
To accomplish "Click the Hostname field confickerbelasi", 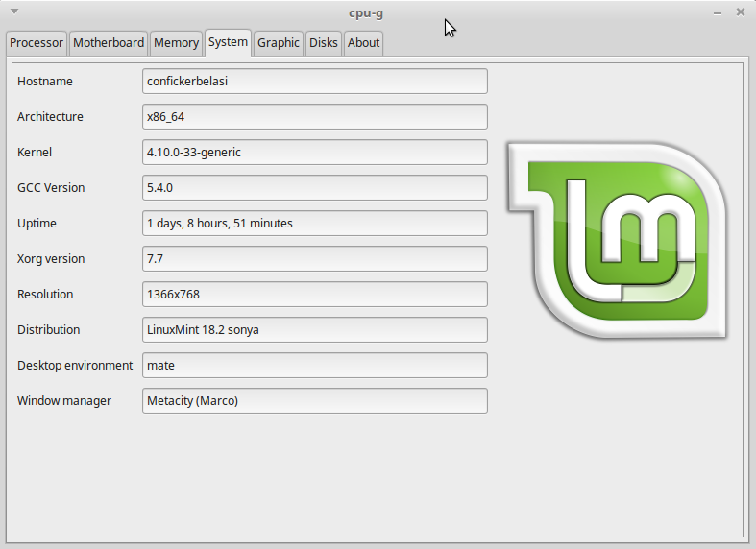I will (315, 81).
